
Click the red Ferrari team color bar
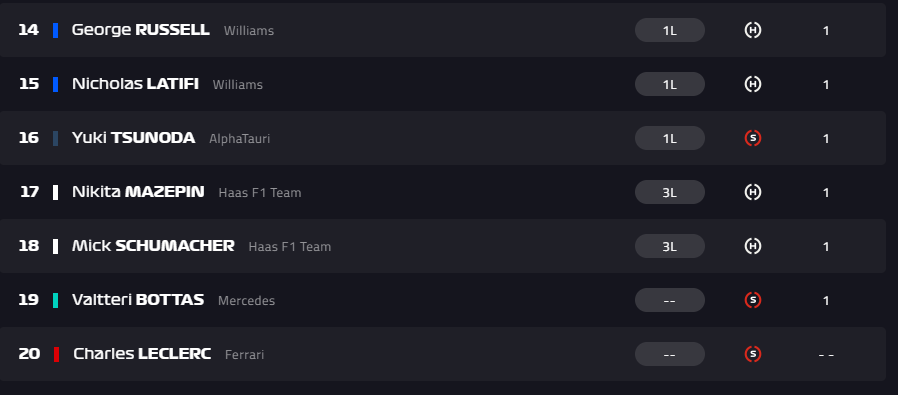57,354
